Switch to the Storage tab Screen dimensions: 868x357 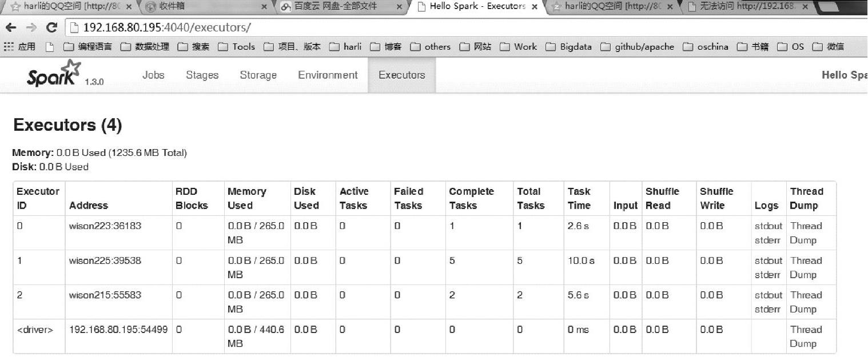pos(258,75)
